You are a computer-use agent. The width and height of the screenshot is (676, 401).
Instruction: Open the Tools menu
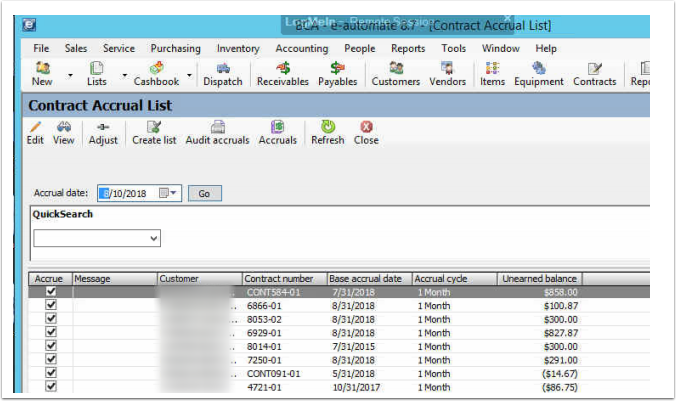pos(454,48)
